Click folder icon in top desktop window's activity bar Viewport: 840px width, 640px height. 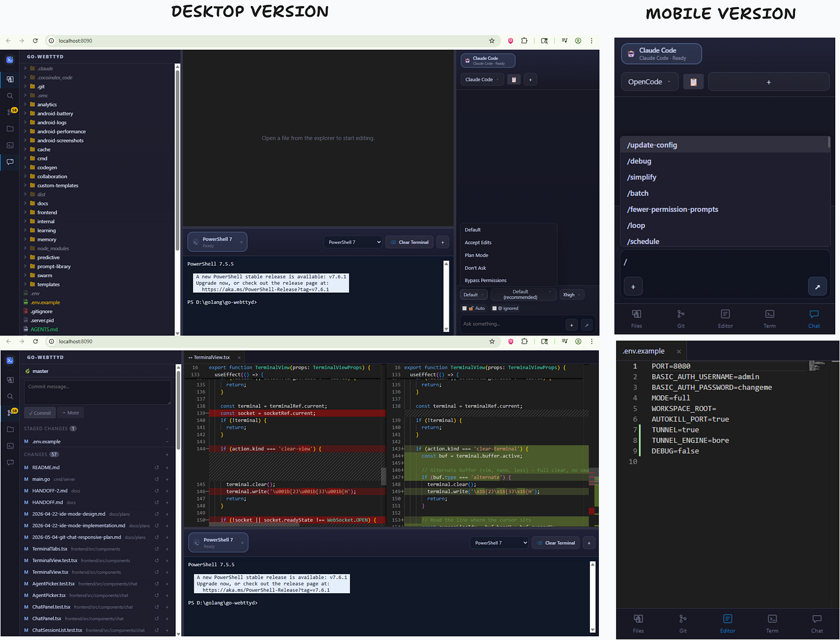pos(10,128)
